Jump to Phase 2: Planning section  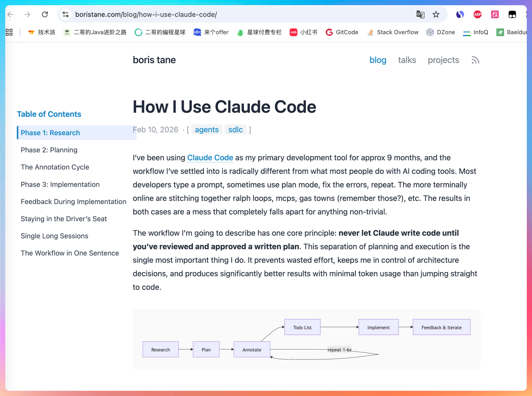(x=49, y=150)
